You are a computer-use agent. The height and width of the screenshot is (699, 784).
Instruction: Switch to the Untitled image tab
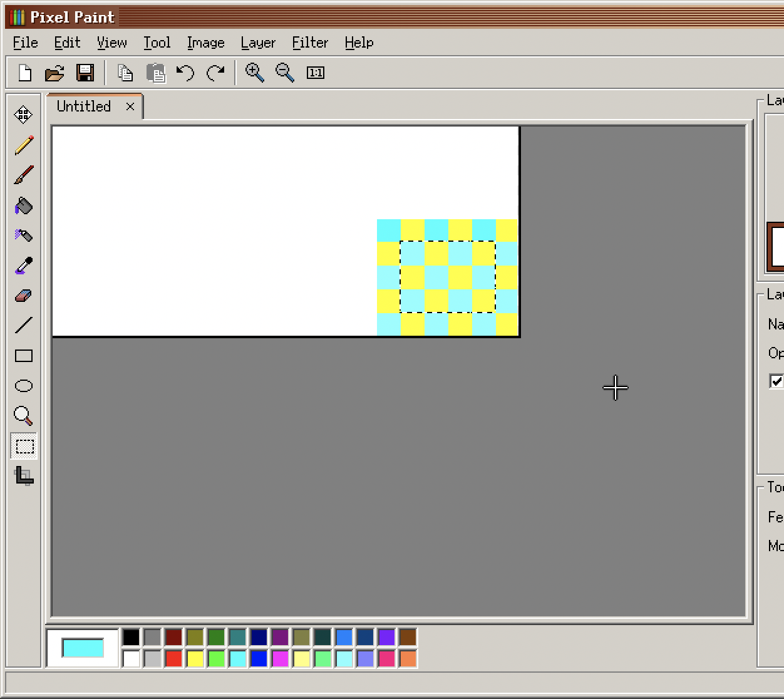coord(82,106)
